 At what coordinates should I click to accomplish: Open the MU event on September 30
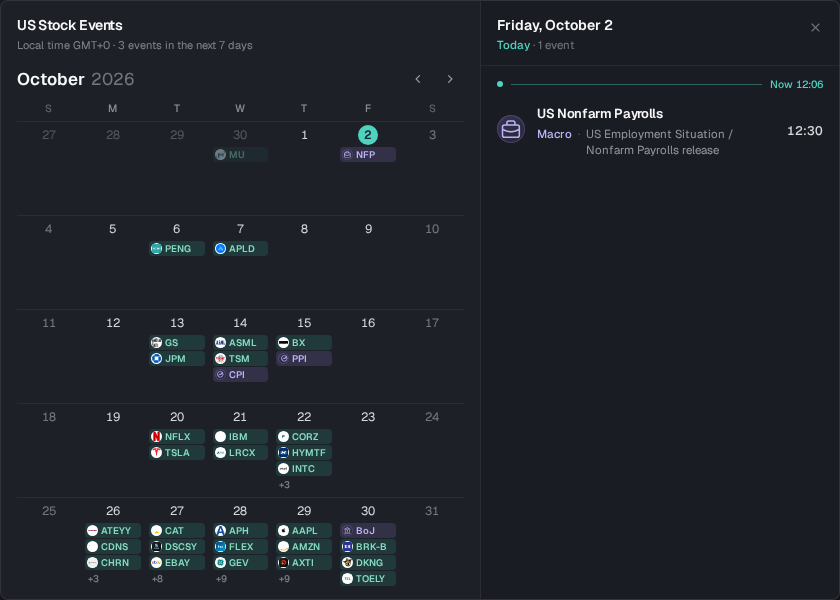pos(241,155)
